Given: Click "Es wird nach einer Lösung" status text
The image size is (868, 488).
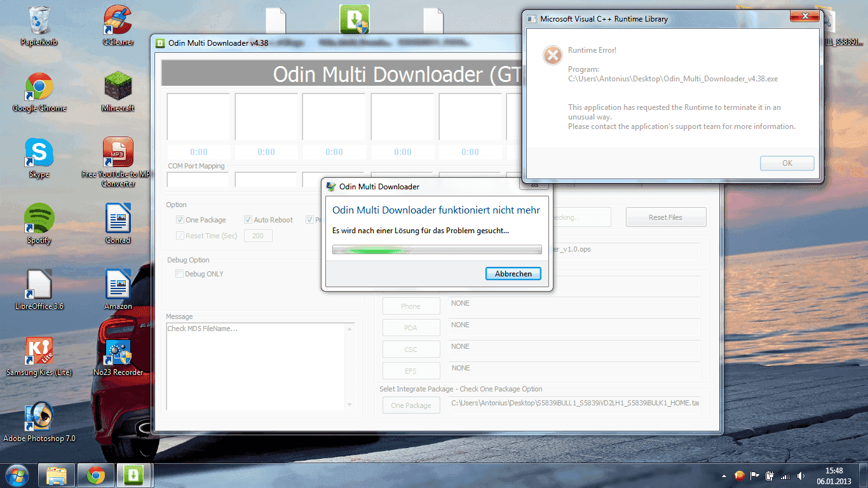Looking at the screenshot, I should [421, 231].
